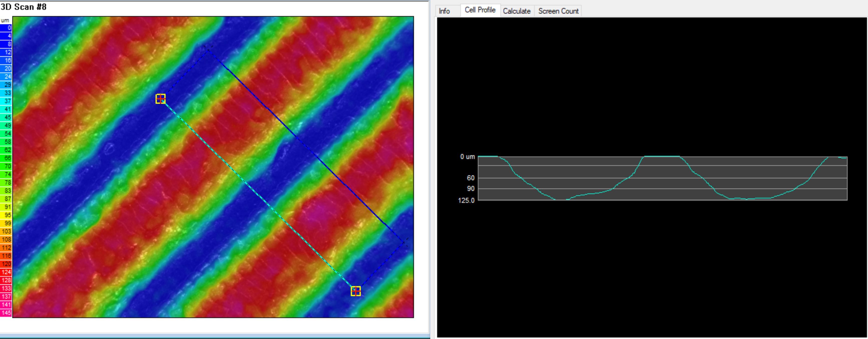Click the solid blue parallel line on scan
Viewport: 868px width, 339px height.
[x=306, y=146]
